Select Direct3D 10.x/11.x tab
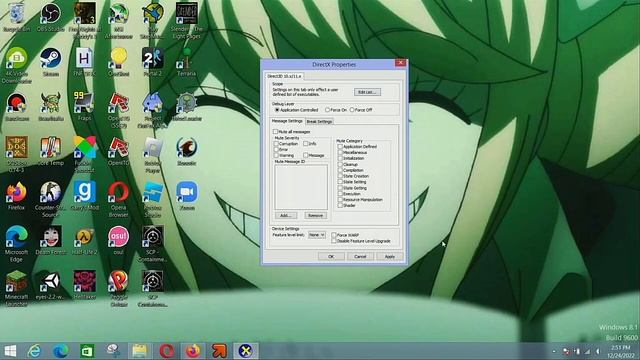This screenshot has height=360, width=640. click(284, 76)
